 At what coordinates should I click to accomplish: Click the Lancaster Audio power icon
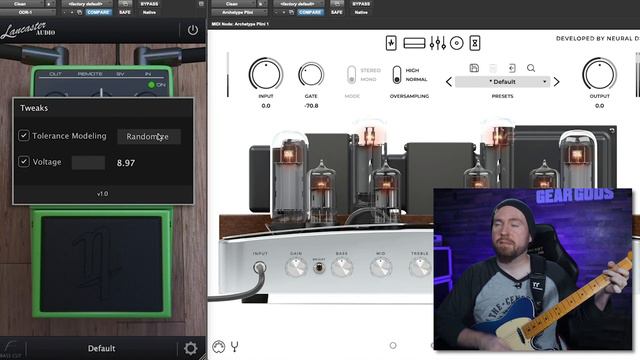193,30
